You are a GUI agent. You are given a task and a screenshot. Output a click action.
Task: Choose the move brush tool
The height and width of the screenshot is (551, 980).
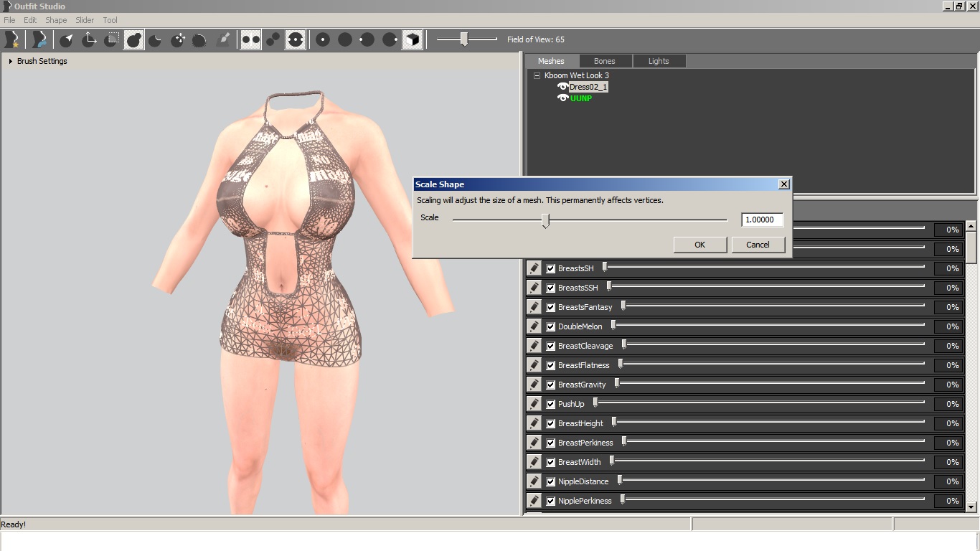click(177, 39)
